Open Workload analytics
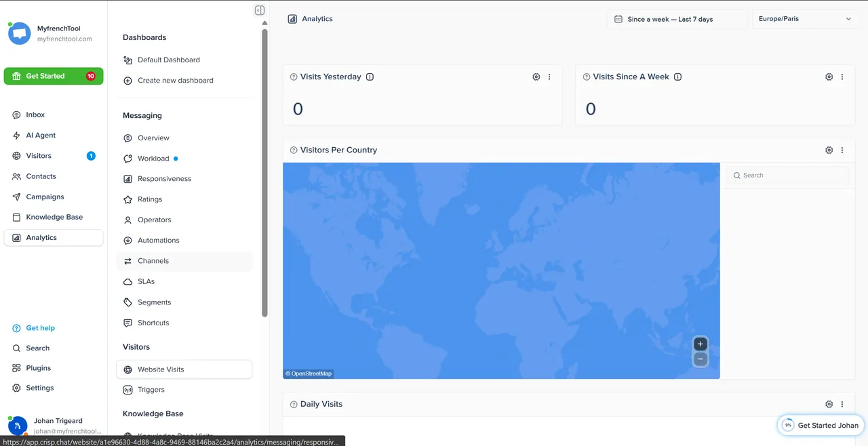 click(184, 159)
